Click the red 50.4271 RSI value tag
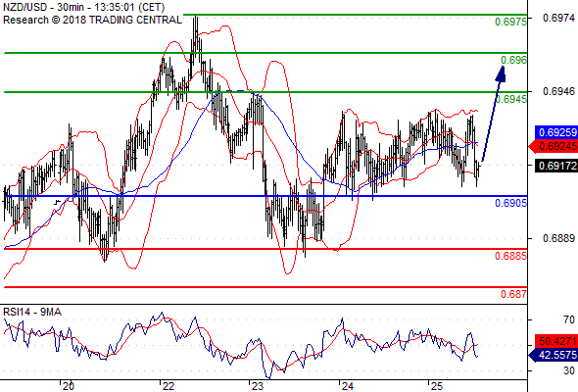The image size is (578, 392). pos(556,341)
